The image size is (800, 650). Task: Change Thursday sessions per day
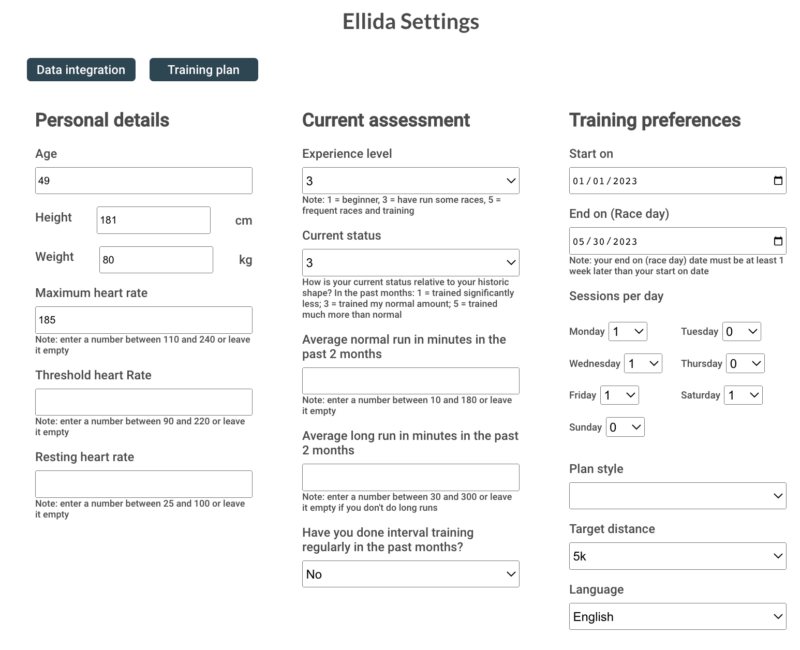[745, 363]
